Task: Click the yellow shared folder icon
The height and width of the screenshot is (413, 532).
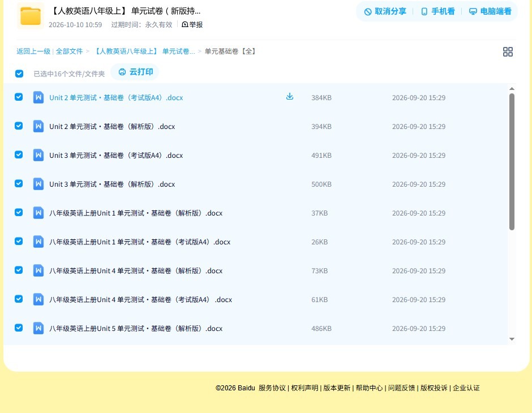Action: coord(31,16)
